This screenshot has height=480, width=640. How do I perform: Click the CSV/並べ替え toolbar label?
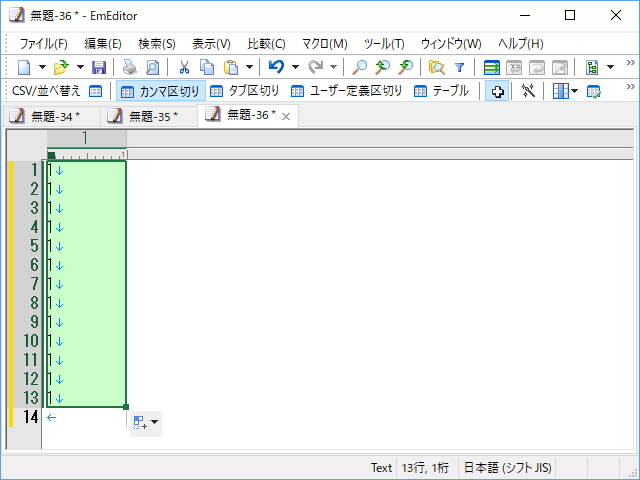46,91
